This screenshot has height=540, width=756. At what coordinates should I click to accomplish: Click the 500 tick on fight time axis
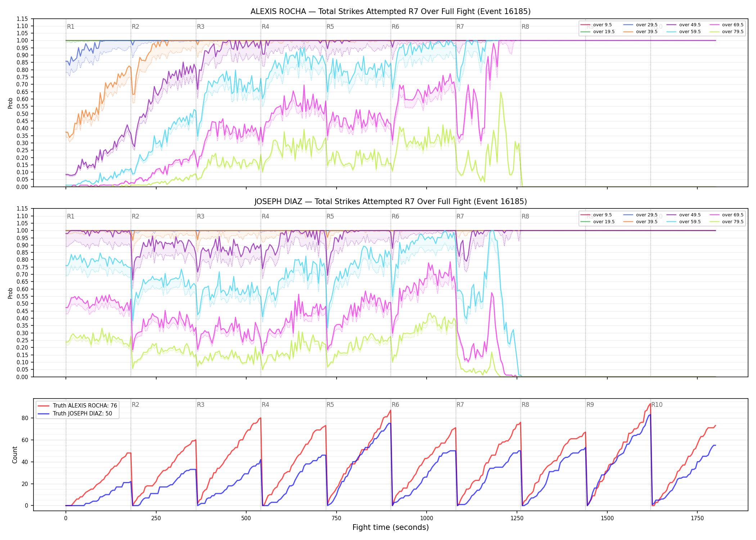[246, 518]
